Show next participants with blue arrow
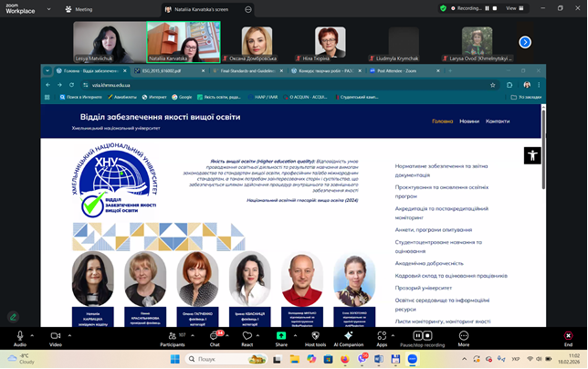The width and height of the screenshot is (588, 369). coord(525,42)
